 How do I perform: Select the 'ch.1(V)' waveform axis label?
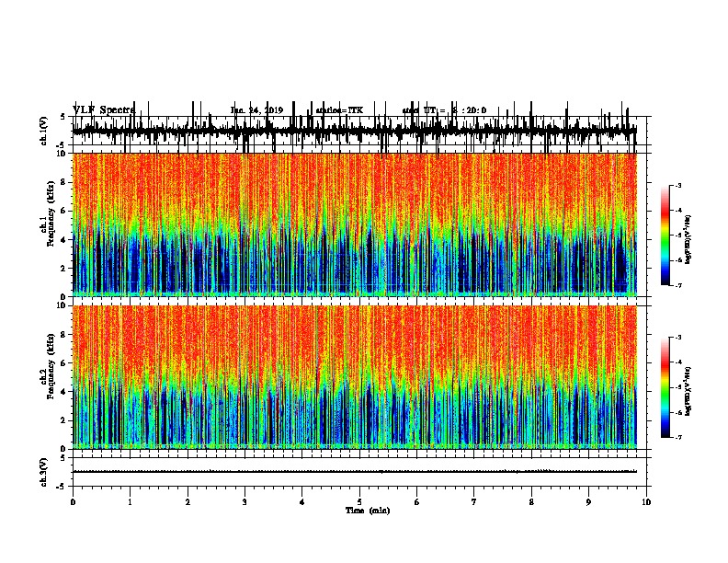click(44, 131)
